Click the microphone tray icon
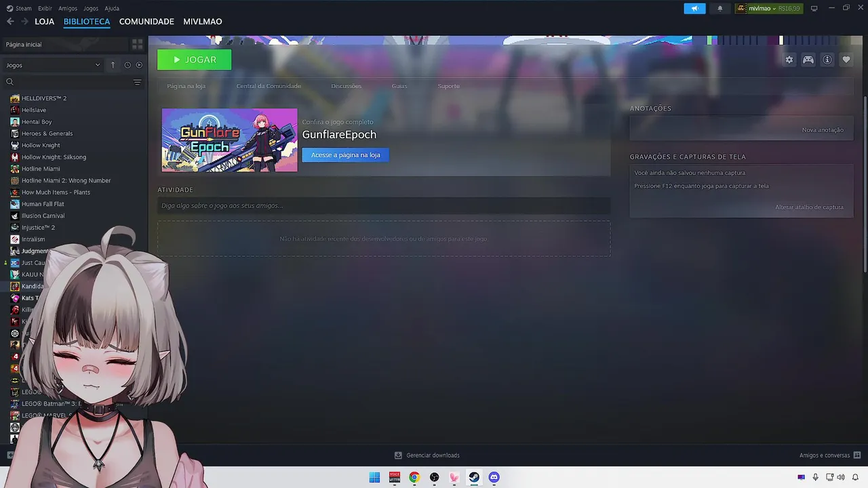The image size is (868, 488). click(x=815, y=477)
